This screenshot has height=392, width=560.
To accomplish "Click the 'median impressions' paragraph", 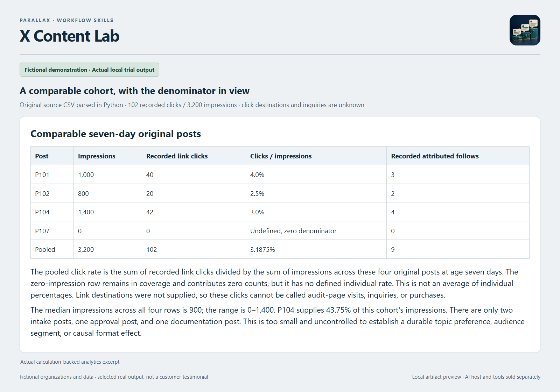I will pyautogui.click(x=278, y=321).
